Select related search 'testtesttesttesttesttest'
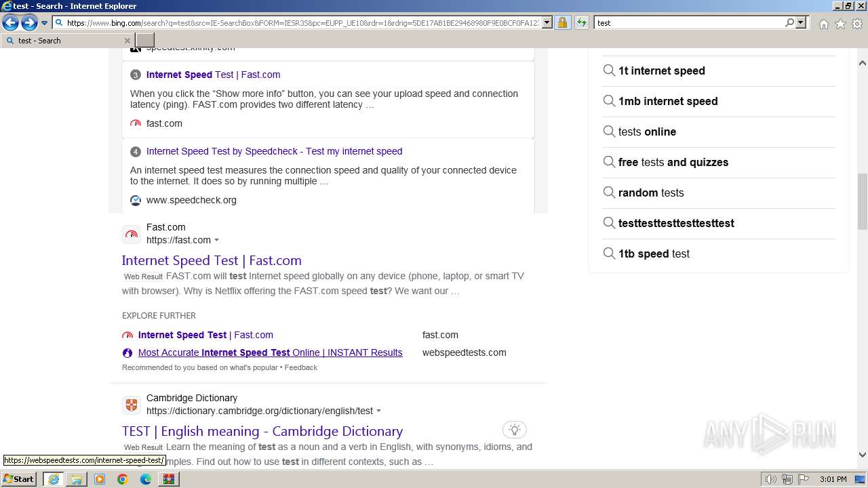 pyautogui.click(x=719, y=223)
